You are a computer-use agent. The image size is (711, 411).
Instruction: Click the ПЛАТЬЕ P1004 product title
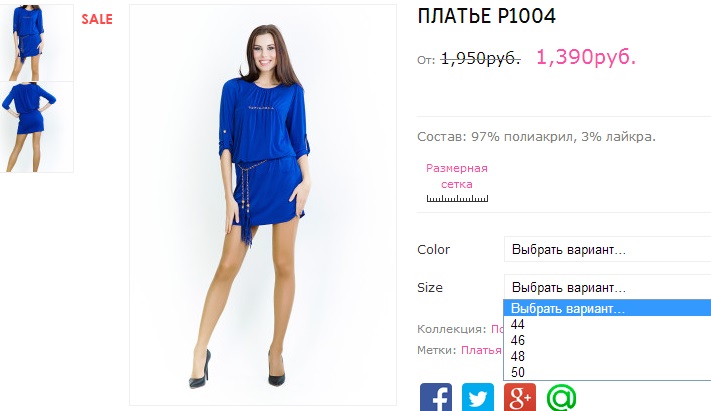coord(486,16)
